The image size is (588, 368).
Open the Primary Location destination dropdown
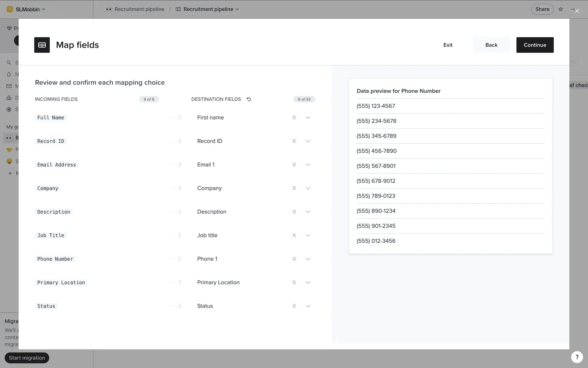click(308, 282)
